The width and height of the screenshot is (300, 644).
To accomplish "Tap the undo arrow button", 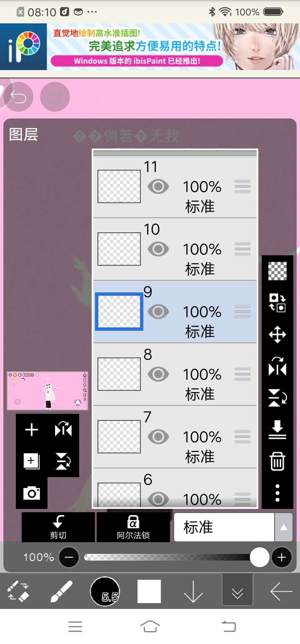I will [18, 97].
